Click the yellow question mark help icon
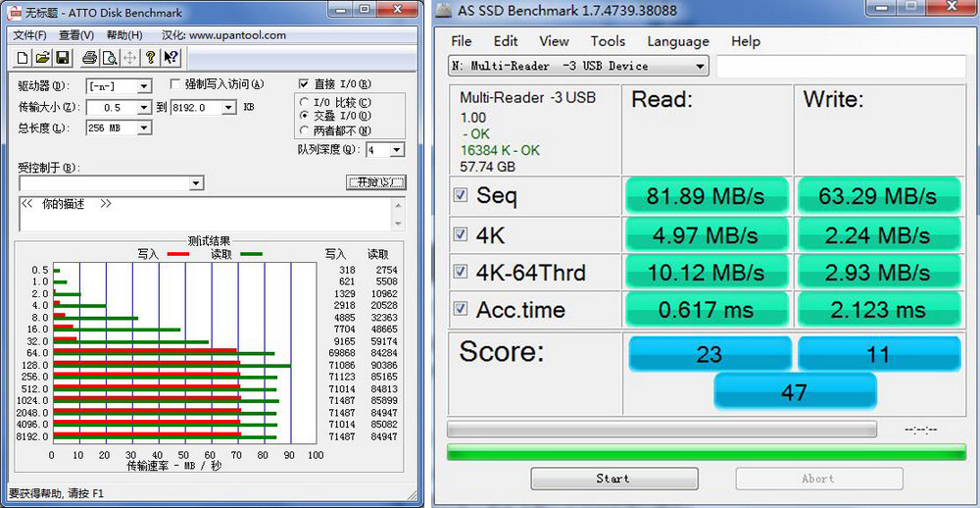The height and width of the screenshot is (508, 980). tap(150, 58)
